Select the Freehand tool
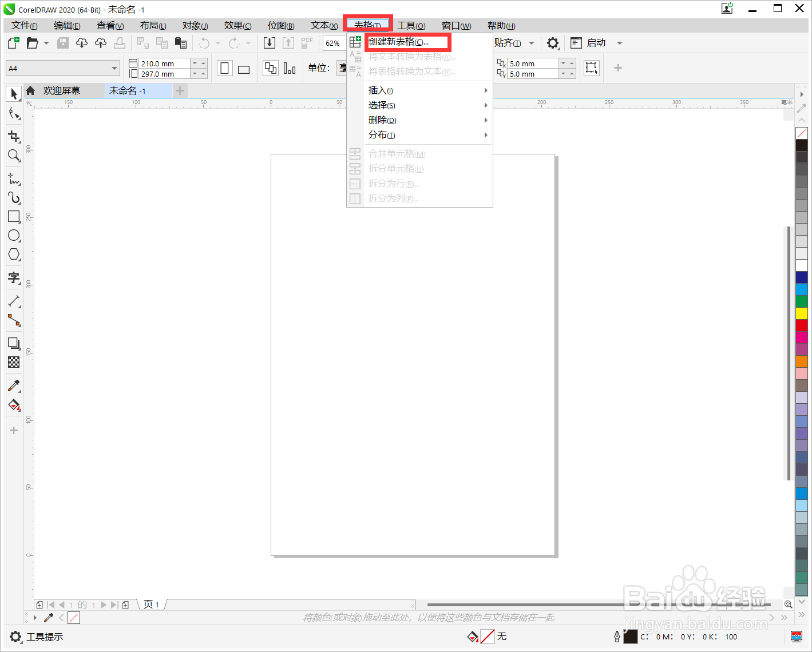 pos(14,178)
